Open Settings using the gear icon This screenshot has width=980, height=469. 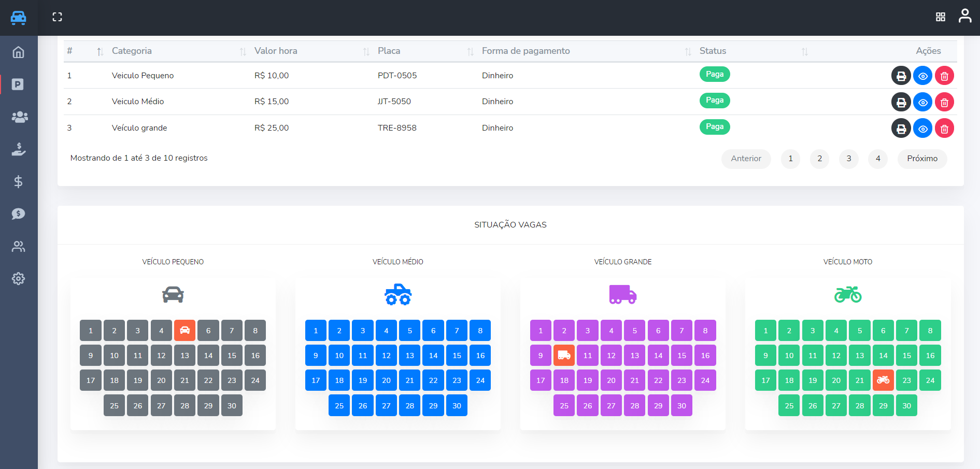click(x=18, y=278)
